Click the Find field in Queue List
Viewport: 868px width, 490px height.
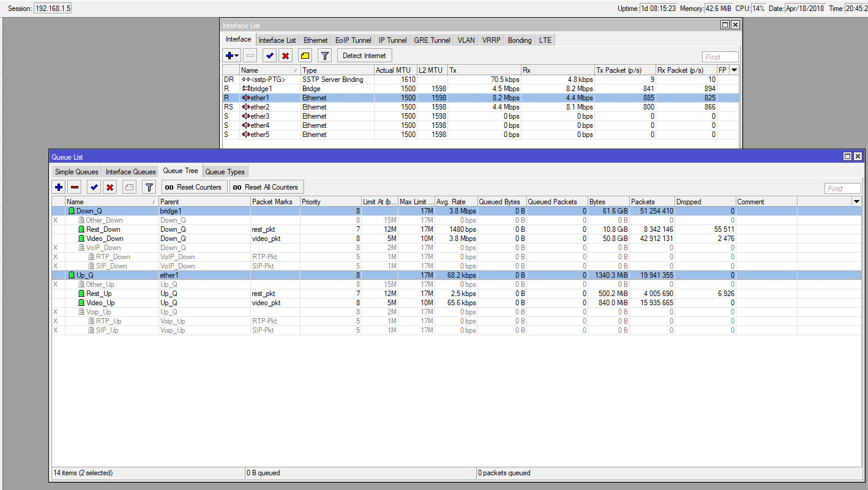pyautogui.click(x=842, y=188)
